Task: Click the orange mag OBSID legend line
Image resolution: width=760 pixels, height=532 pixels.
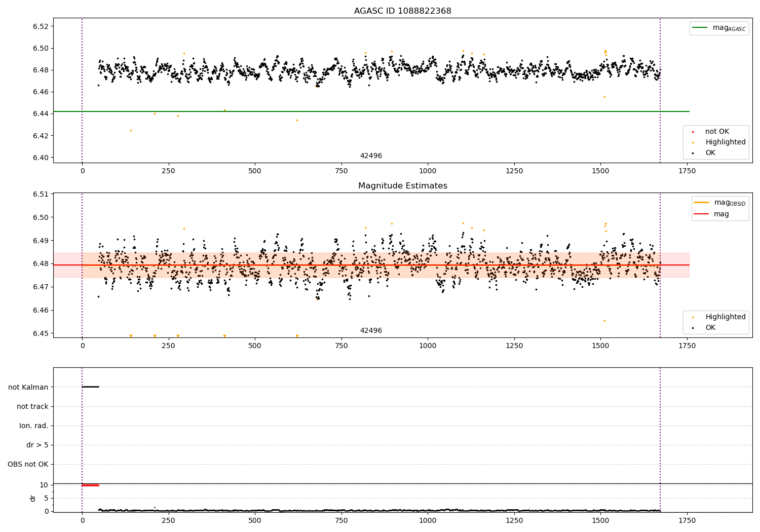Action: (702, 202)
